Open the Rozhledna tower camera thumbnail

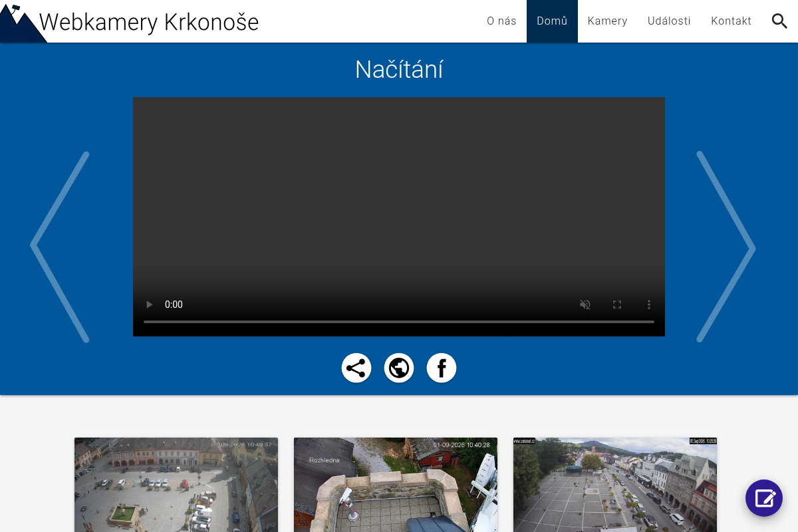[396, 485]
